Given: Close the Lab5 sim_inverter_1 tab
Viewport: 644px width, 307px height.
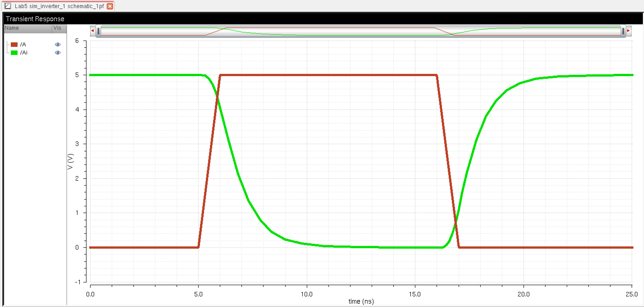Looking at the screenshot, I should [110, 6].
